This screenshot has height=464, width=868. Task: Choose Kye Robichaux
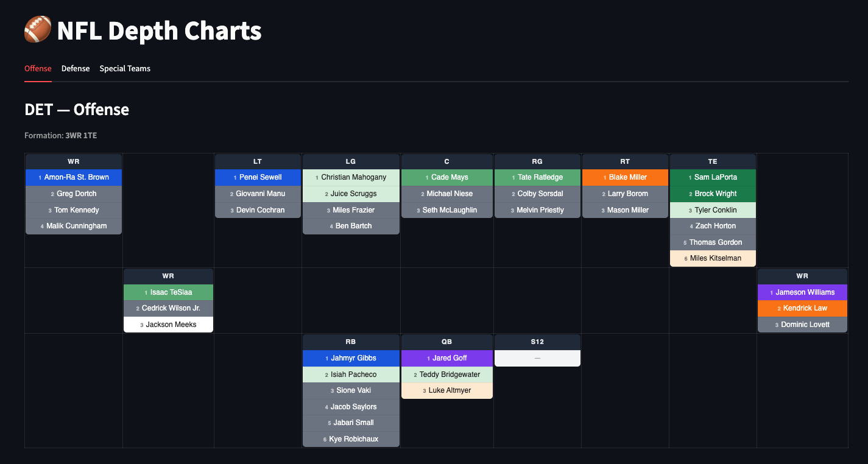351,439
